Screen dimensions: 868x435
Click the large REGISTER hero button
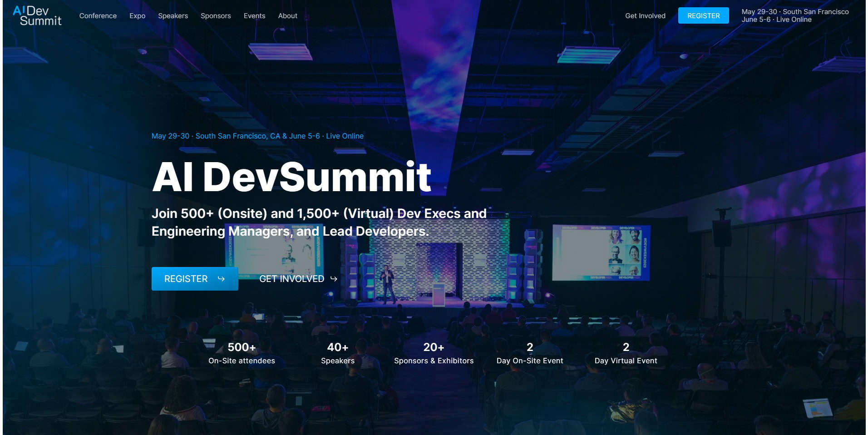[195, 279]
